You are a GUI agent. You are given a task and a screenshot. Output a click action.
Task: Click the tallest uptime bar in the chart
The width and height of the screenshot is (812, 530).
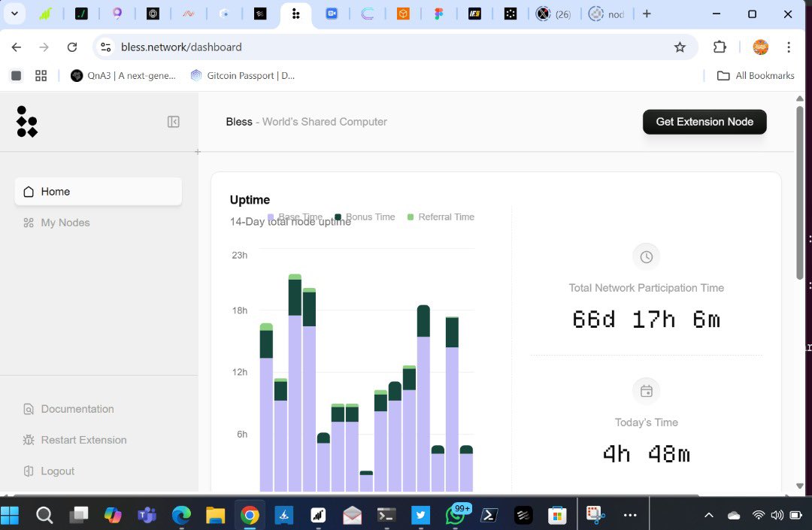[295, 383]
